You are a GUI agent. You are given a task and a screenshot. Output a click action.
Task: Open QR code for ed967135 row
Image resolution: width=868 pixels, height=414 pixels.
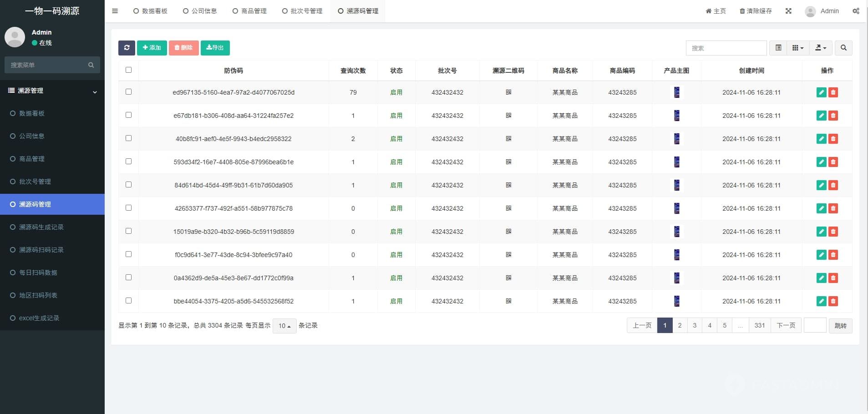[508, 92]
